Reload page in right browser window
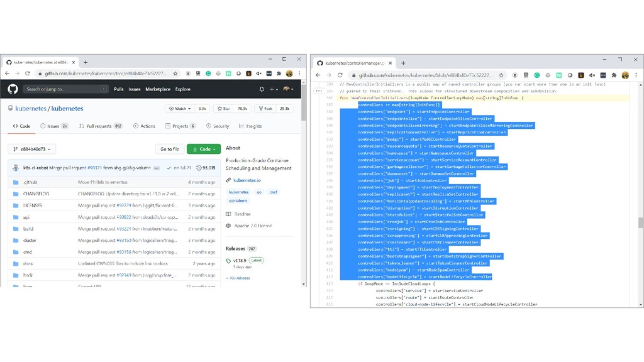 [x=340, y=75]
